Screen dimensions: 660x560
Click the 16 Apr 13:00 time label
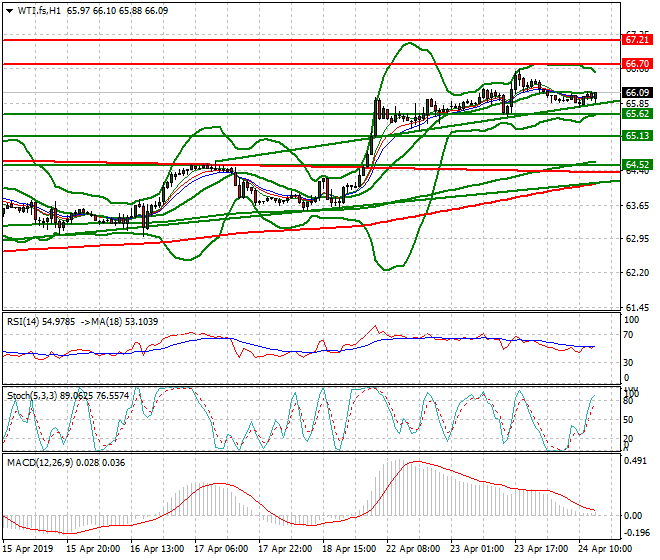tap(157, 549)
